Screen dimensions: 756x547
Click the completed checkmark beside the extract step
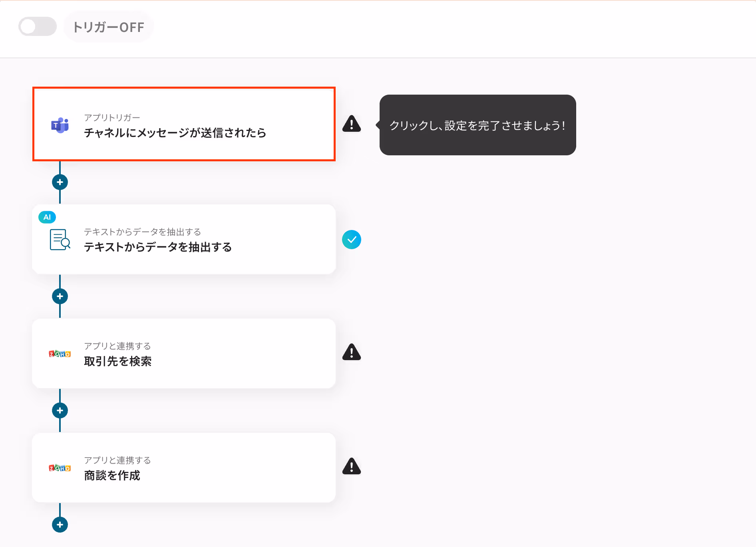click(x=352, y=240)
